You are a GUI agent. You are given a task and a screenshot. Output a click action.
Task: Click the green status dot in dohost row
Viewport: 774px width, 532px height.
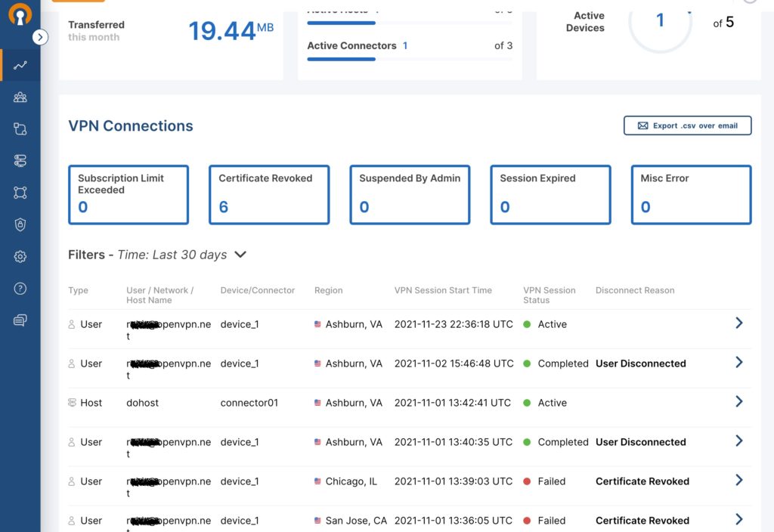point(527,403)
